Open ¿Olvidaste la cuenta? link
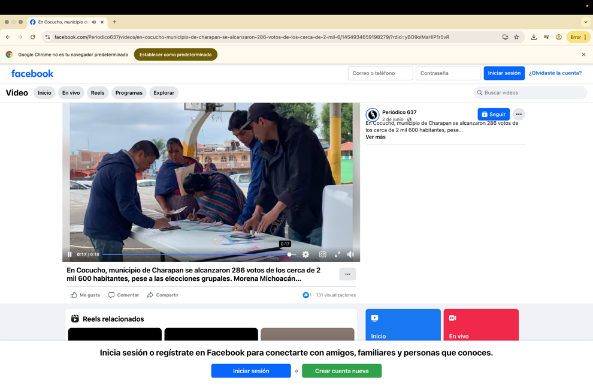The image size is (593, 387). (x=555, y=73)
